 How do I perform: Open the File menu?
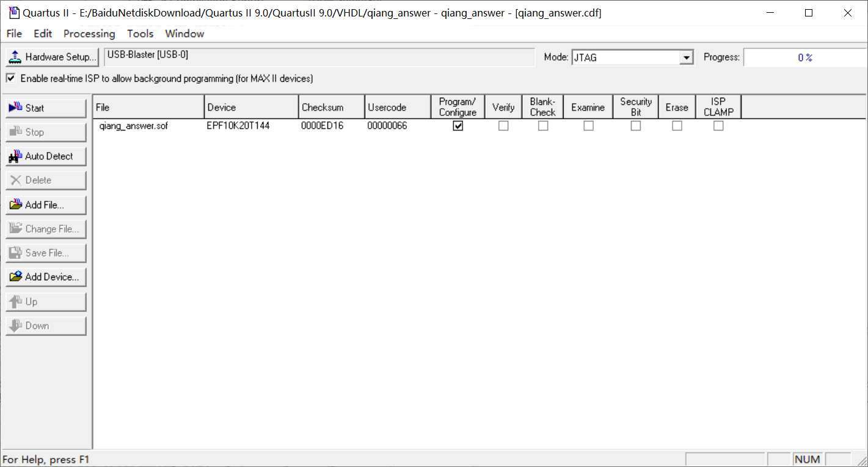point(14,34)
